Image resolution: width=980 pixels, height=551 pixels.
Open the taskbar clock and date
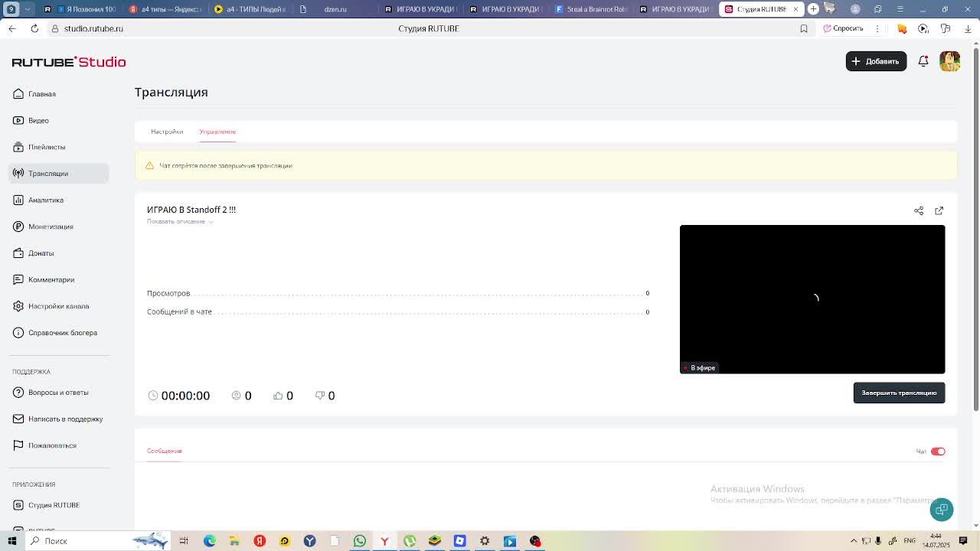click(936, 541)
